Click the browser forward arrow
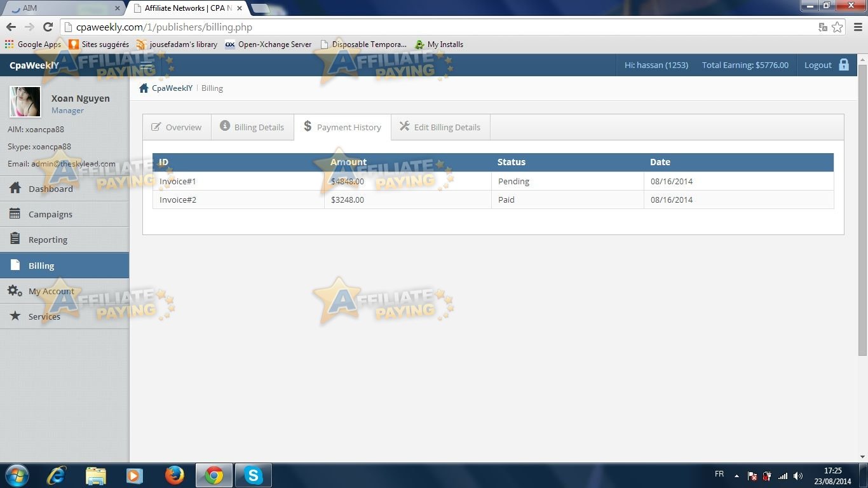 pos(29,27)
